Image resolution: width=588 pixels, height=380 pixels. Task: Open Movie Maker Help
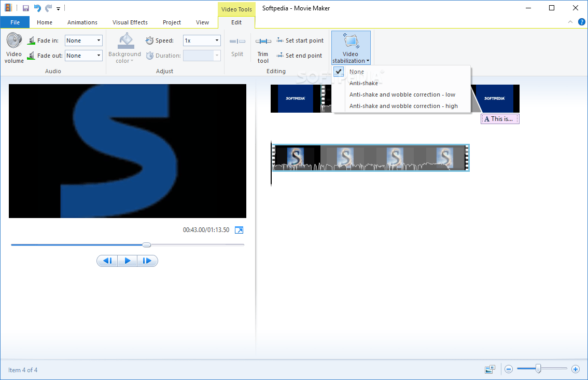coord(582,22)
